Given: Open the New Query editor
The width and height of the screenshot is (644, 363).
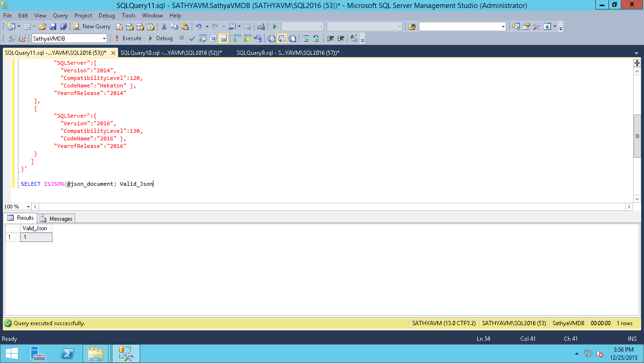Looking at the screenshot, I should pos(92,26).
